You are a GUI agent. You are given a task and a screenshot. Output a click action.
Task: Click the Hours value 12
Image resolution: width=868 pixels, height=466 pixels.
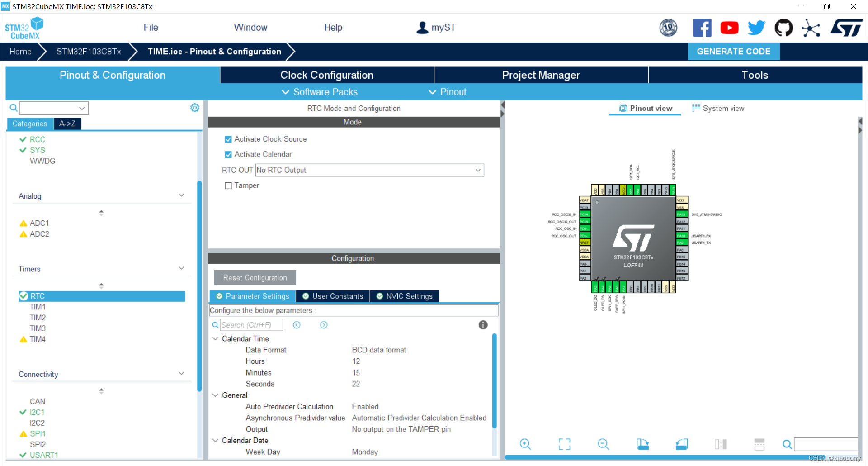pyautogui.click(x=356, y=361)
